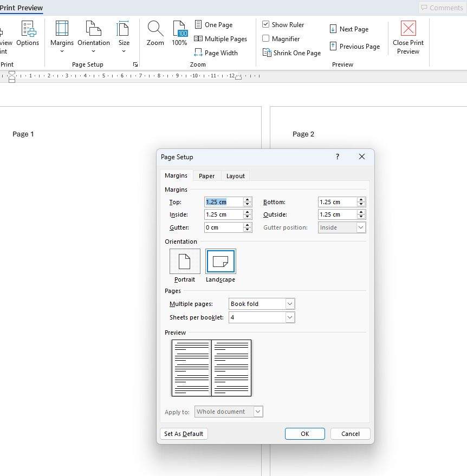Image resolution: width=467 pixels, height=476 pixels.
Task: Decrease the Bottom margin with the down arrow
Action: tap(361, 204)
